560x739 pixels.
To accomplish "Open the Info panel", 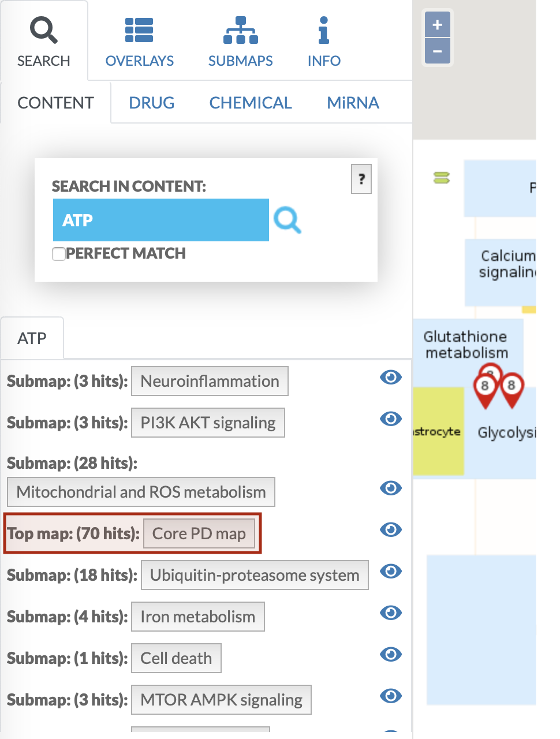I will pos(324,42).
